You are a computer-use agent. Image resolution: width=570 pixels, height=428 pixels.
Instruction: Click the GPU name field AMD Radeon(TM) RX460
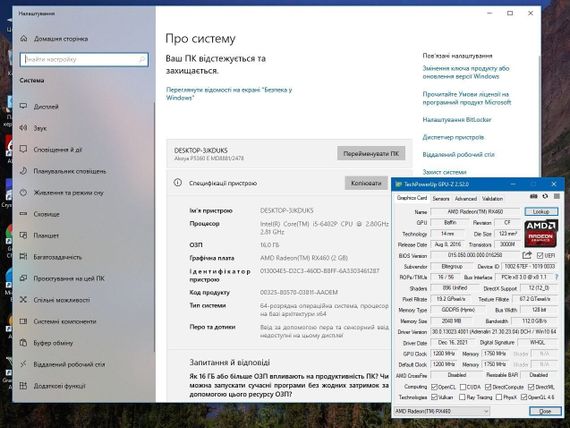(475, 211)
